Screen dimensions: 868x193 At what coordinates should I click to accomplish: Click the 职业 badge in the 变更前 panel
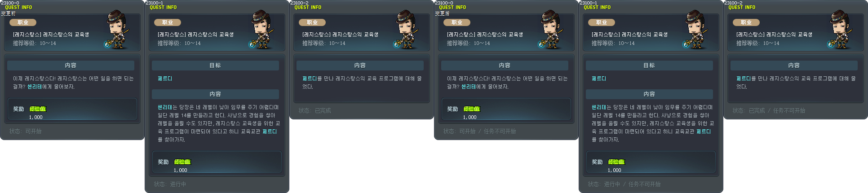(x=23, y=22)
